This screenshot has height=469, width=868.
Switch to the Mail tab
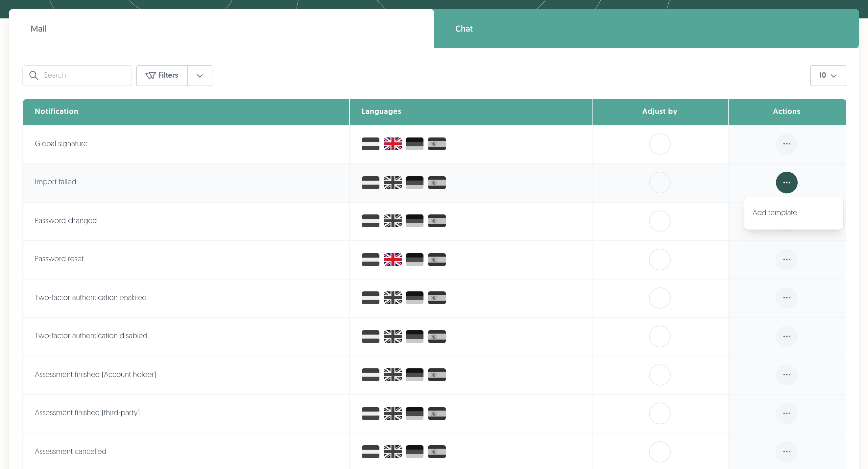coord(221,29)
